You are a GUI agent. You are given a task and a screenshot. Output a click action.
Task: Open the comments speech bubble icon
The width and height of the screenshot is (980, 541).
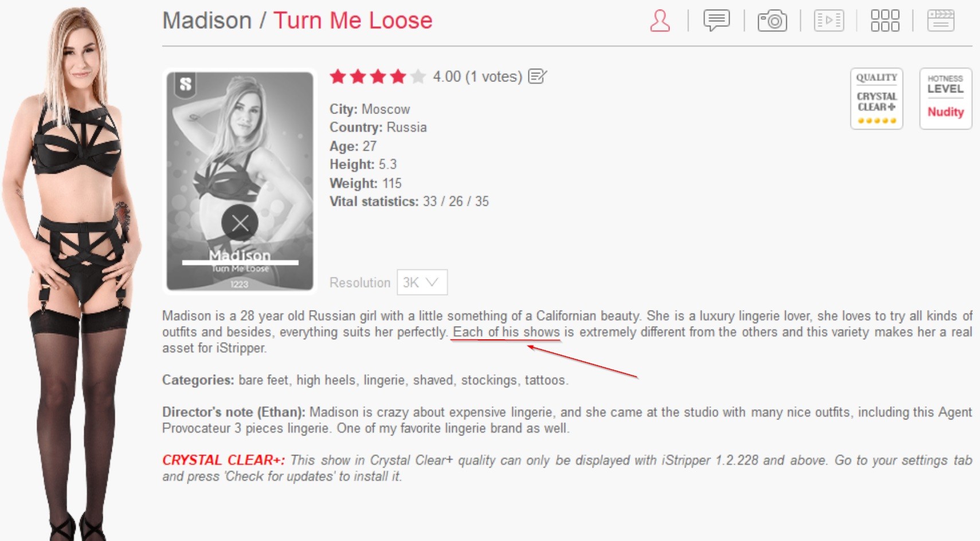click(x=716, y=21)
